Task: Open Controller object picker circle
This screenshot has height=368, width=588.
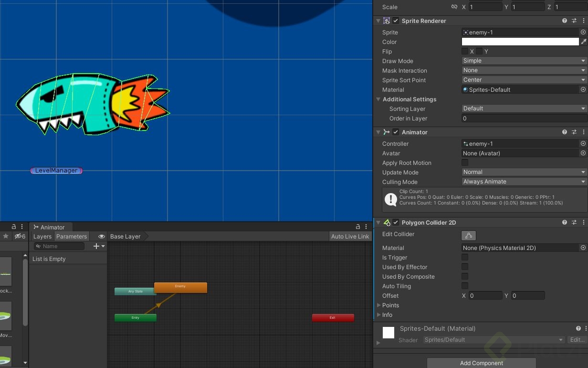Action: 583,143
